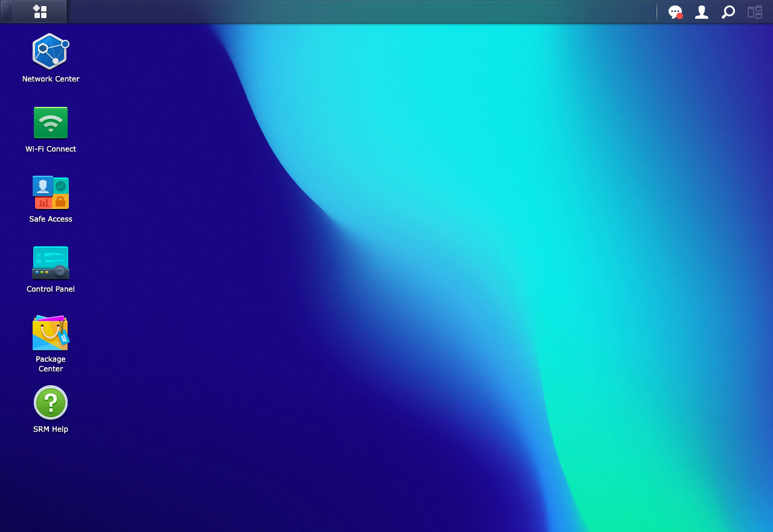
Task: Open SRM Help
Action: (x=51, y=409)
